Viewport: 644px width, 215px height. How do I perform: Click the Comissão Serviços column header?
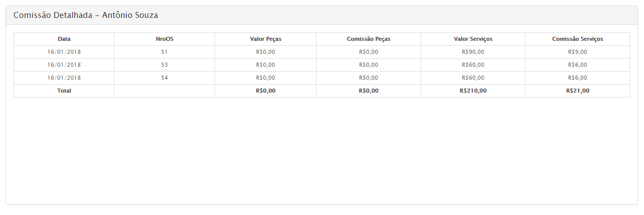pos(577,39)
